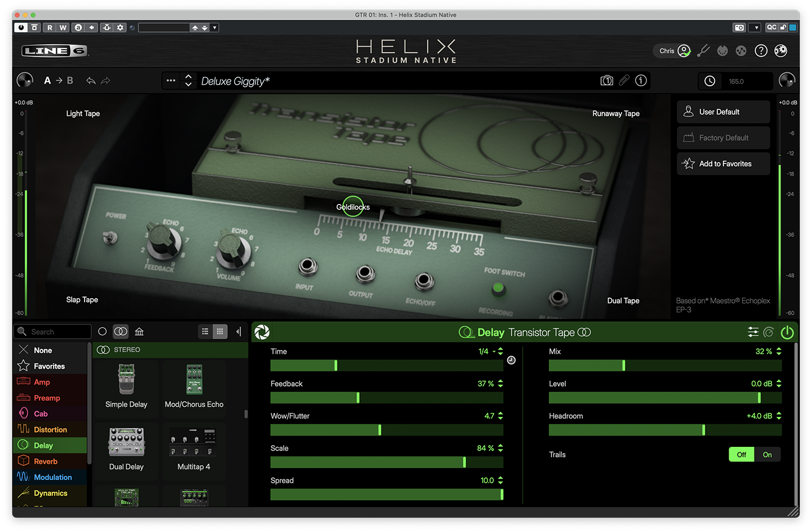Click the Feedback value stepper arrows
Viewport: 812px width, 532px height.
tap(501, 384)
